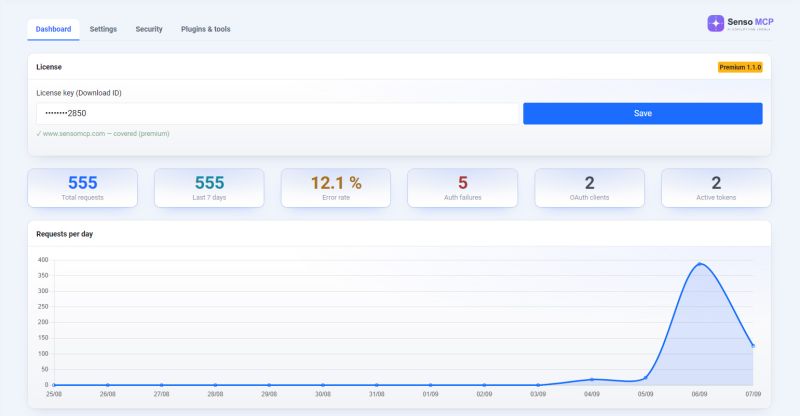Select the Last 7 days stat card

tap(209, 188)
